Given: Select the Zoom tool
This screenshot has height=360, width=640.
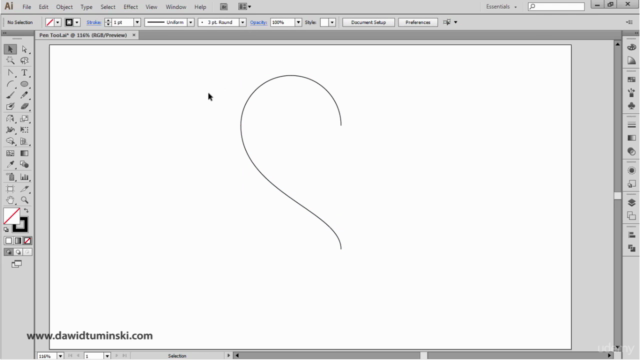Looking at the screenshot, I should 24,200.
